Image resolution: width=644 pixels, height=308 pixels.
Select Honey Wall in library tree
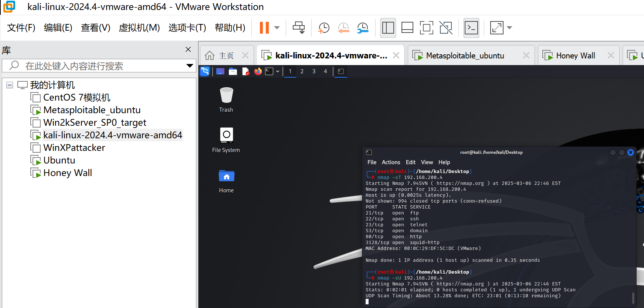(x=68, y=173)
